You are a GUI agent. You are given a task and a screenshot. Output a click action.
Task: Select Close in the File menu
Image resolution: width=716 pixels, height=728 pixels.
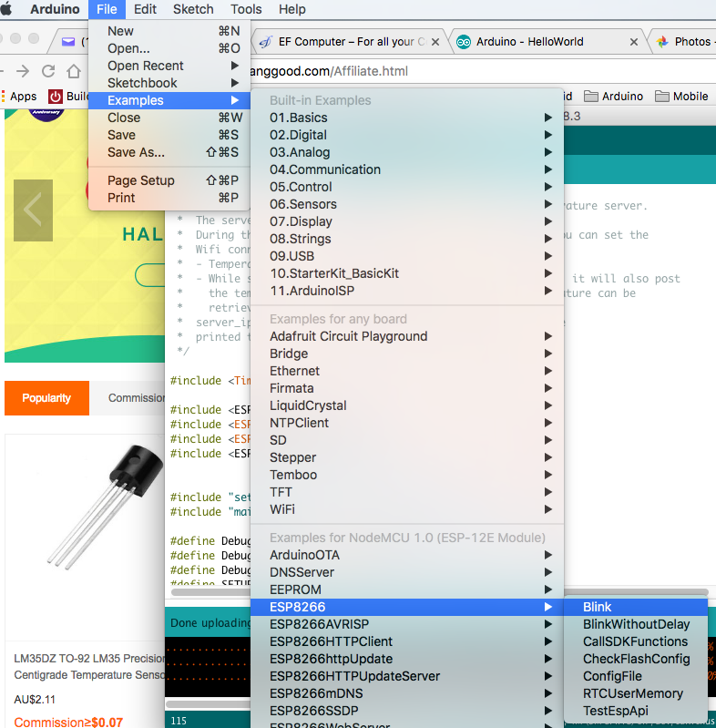pos(169,118)
